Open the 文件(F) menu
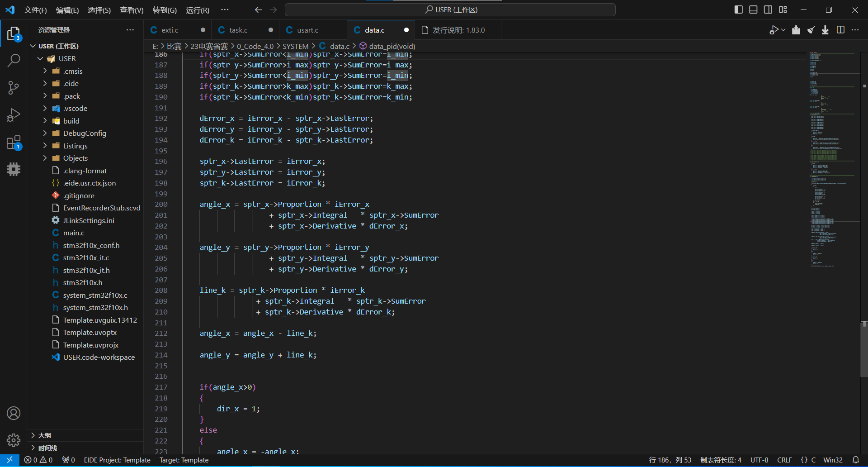The height and width of the screenshot is (467, 868). pos(35,10)
